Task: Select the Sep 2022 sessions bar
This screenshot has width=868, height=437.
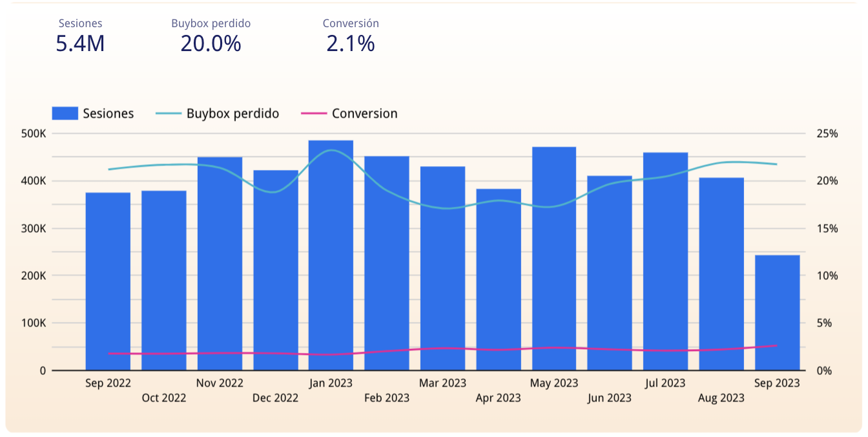Action: (108, 281)
